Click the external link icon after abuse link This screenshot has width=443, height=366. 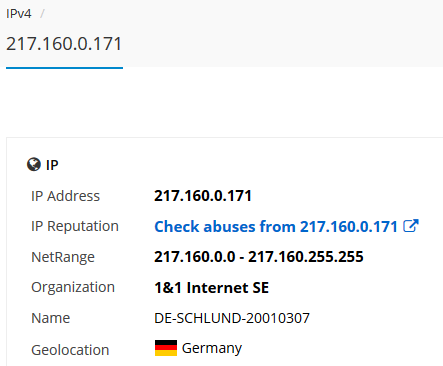(x=411, y=226)
